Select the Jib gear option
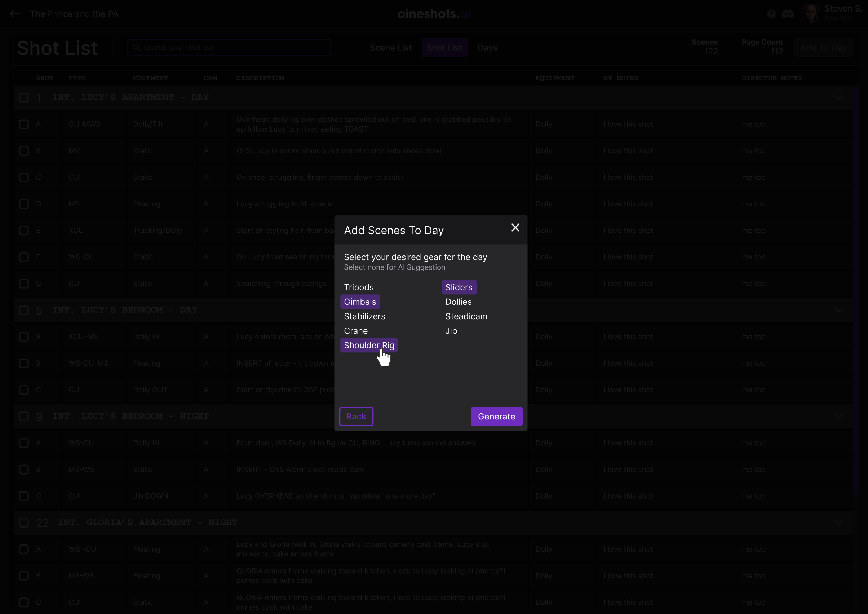Image resolution: width=868 pixels, height=614 pixels. click(x=451, y=331)
